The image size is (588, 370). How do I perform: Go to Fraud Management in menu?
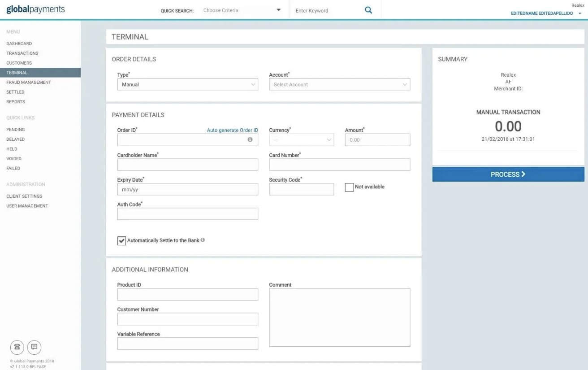29,82
